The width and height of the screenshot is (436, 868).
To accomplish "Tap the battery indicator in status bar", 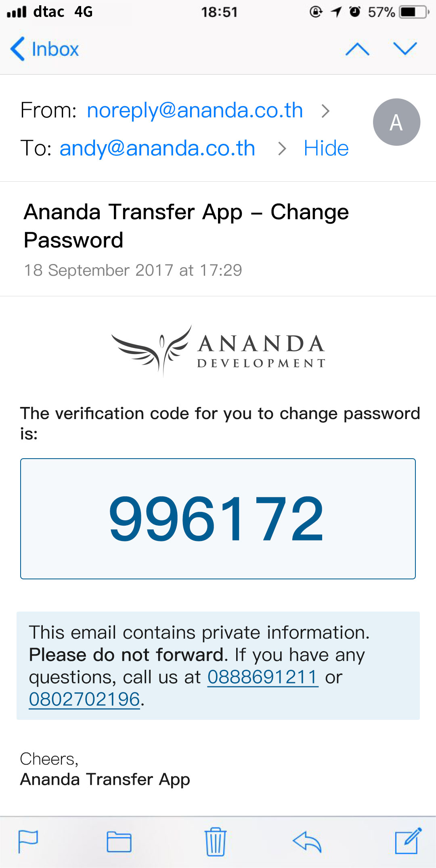I will pos(413,12).
